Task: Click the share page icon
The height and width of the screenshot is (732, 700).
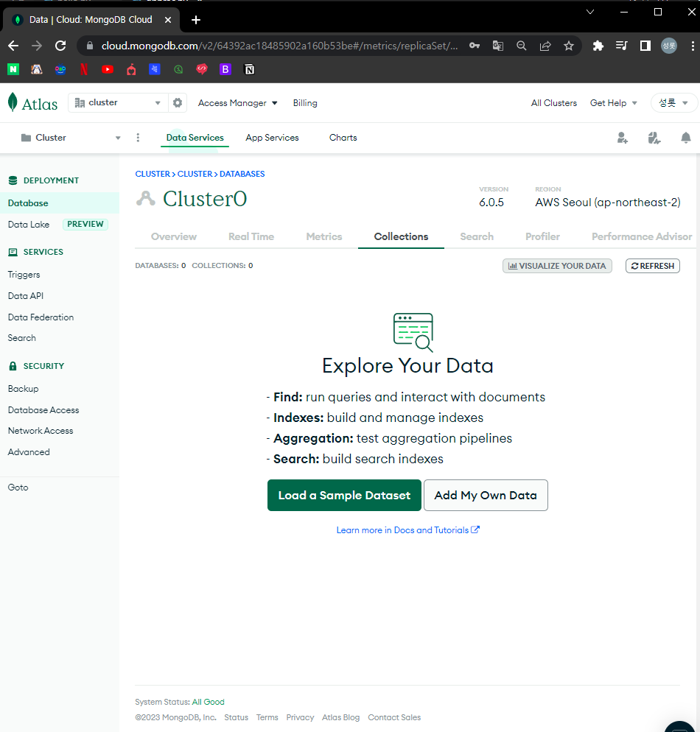Action: pyautogui.click(x=545, y=46)
